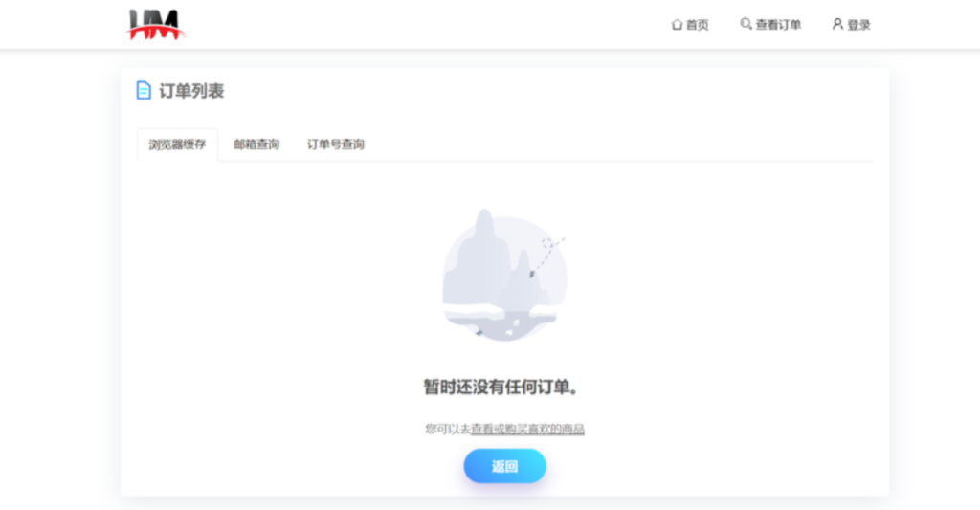Follow the 查看或购买喜欢的商品 link
The width and height of the screenshot is (980, 510).
[527, 429]
